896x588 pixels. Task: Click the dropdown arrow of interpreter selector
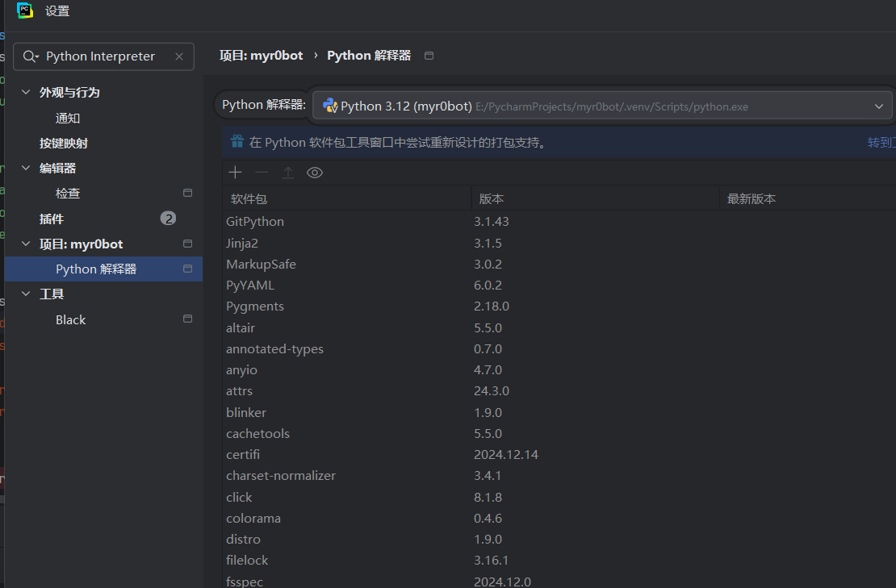[879, 106]
